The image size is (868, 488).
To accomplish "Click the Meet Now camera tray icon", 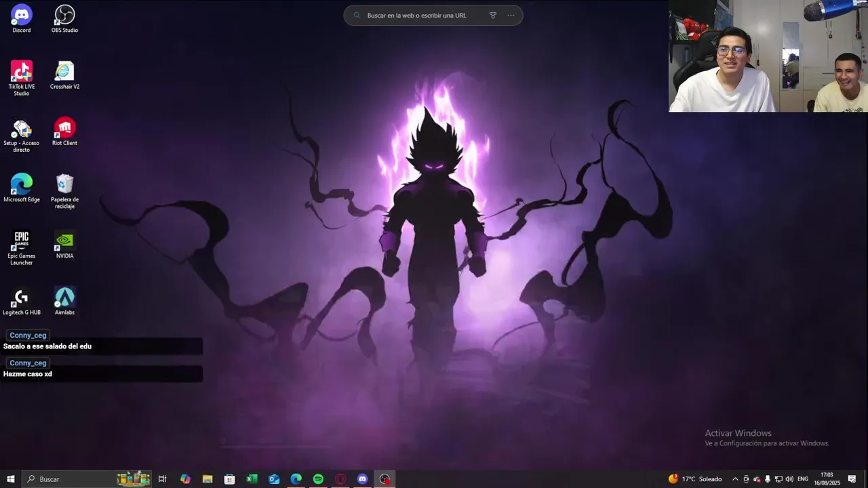I will tap(746, 479).
